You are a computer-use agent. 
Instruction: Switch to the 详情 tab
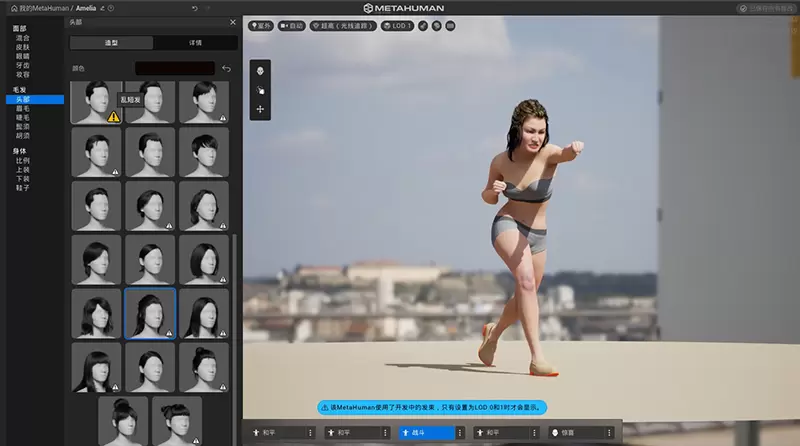(x=195, y=43)
